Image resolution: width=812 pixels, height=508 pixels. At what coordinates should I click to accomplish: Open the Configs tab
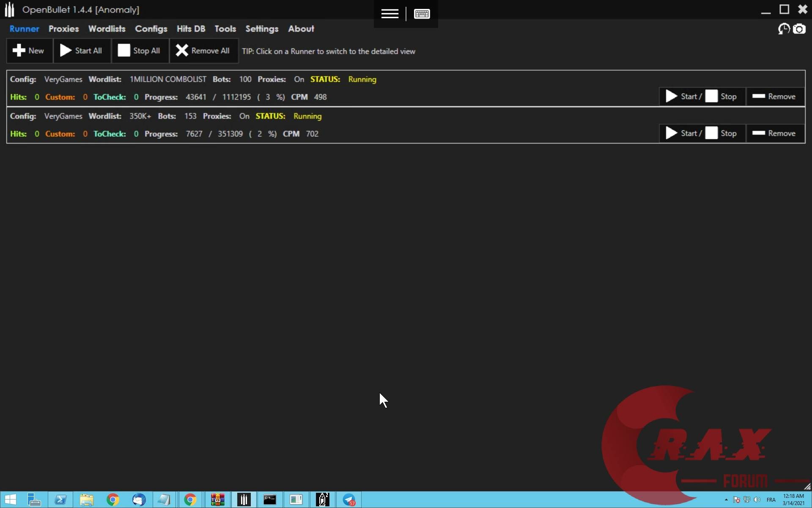151,29
